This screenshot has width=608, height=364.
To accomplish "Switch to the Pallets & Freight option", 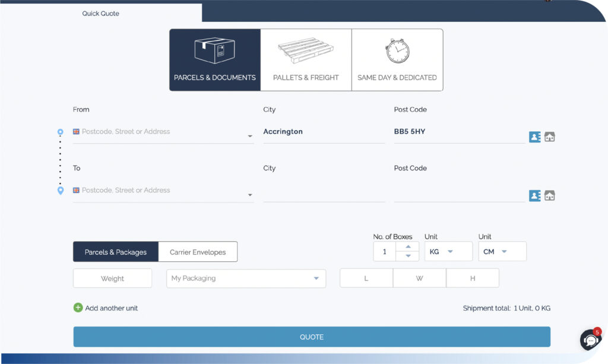I will click(305, 59).
